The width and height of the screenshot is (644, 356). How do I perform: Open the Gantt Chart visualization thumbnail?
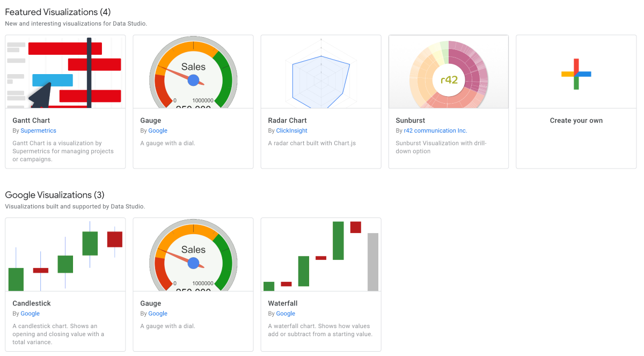tap(64, 71)
